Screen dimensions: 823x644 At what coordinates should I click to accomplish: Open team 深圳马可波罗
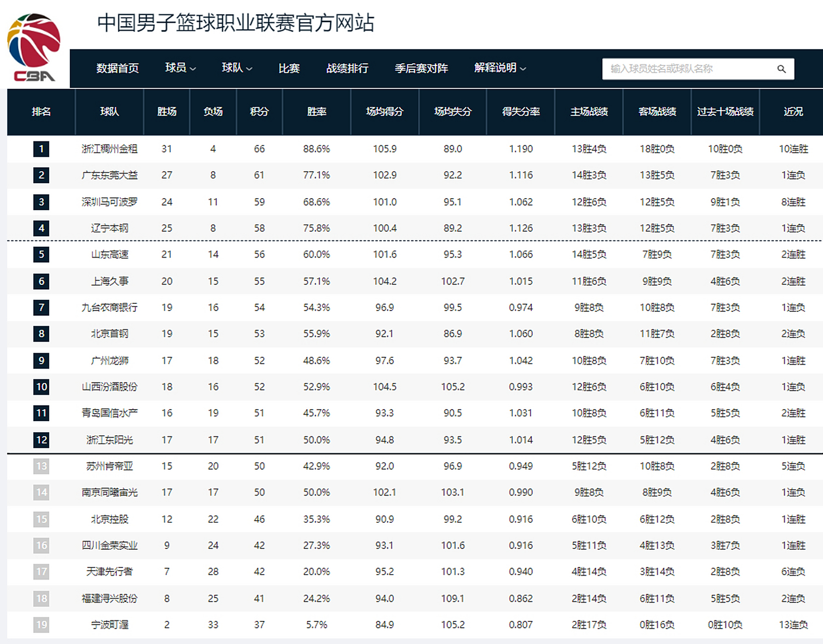coord(110,202)
